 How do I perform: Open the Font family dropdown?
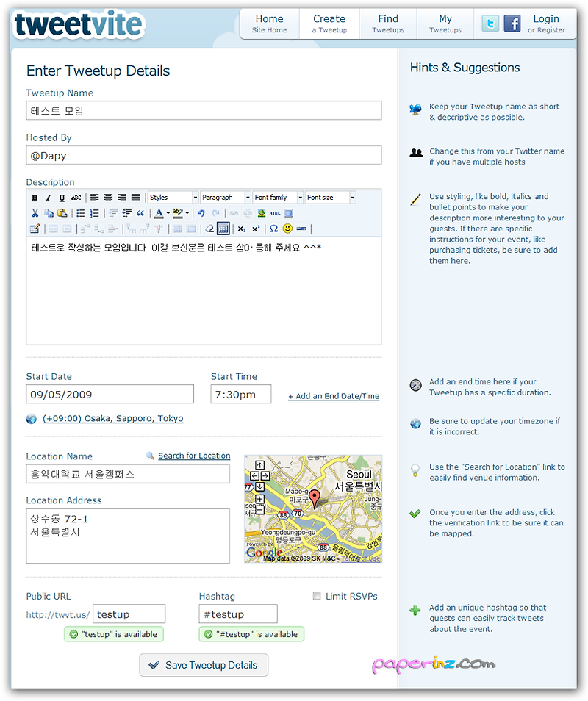[278, 198]
